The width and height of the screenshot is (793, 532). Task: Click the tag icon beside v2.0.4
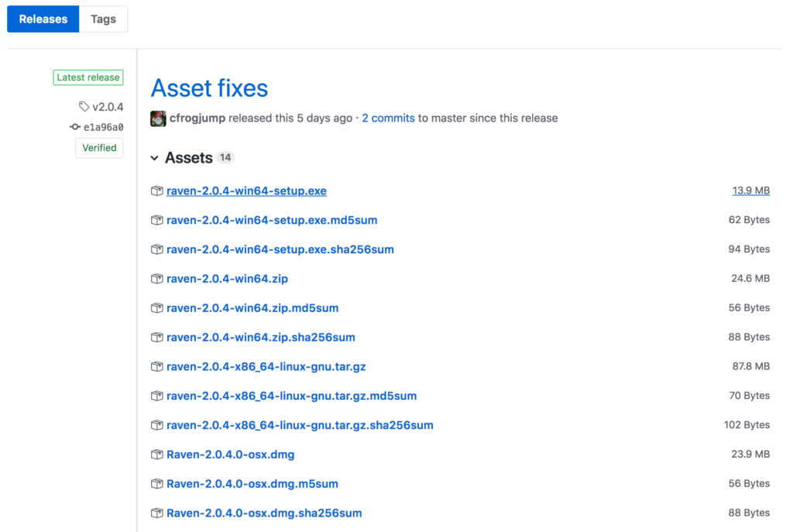[x=84, y=106]
